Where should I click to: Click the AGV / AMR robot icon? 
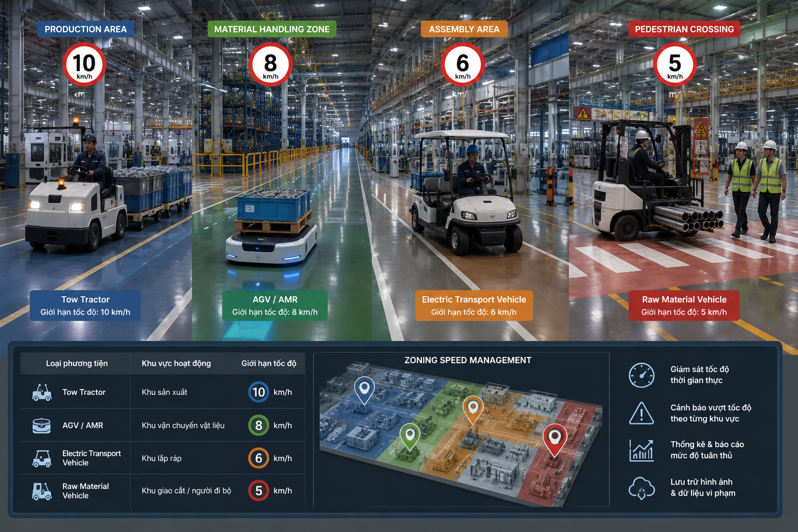point(42,425)
